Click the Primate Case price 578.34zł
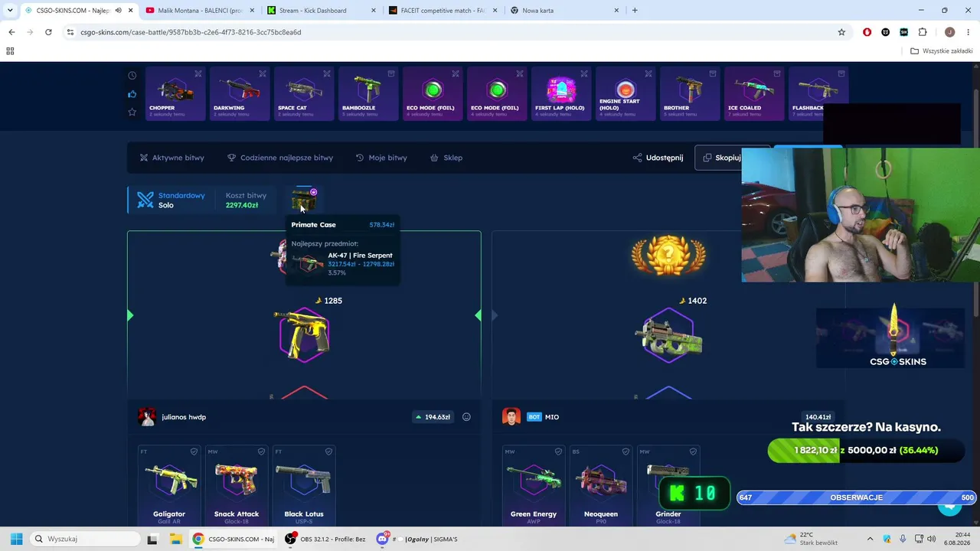 click(381, 225)
